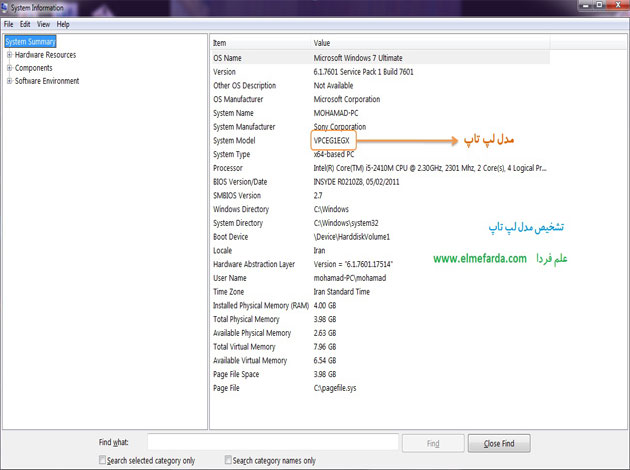
Task: Click the Find what text field
Action: click(272, 442)
